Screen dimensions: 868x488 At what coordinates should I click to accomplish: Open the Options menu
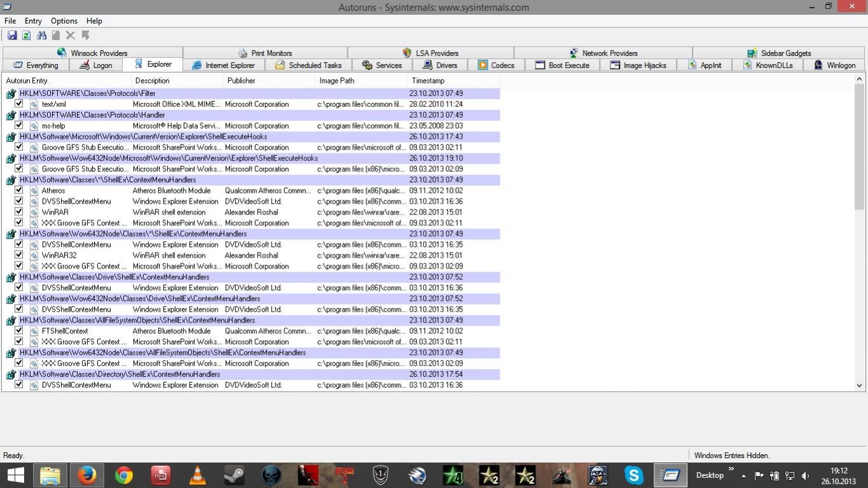click(x=64, y=21)
